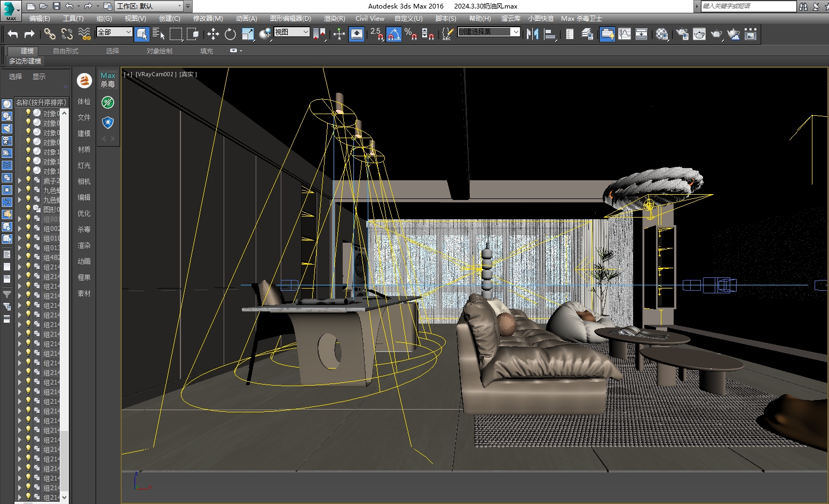The height and width of the screenshot is (504, 829).
Task: Open Render Setup teapot icon
Action: coord(682,34)
